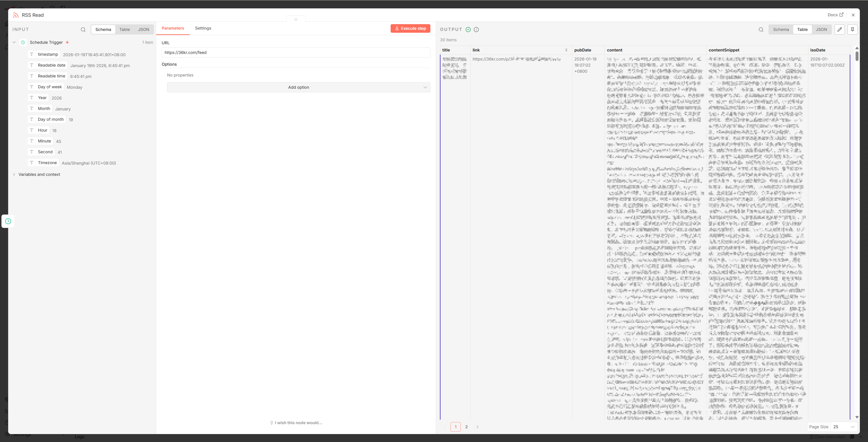Open the Settings tab

[x=203, y=28]
